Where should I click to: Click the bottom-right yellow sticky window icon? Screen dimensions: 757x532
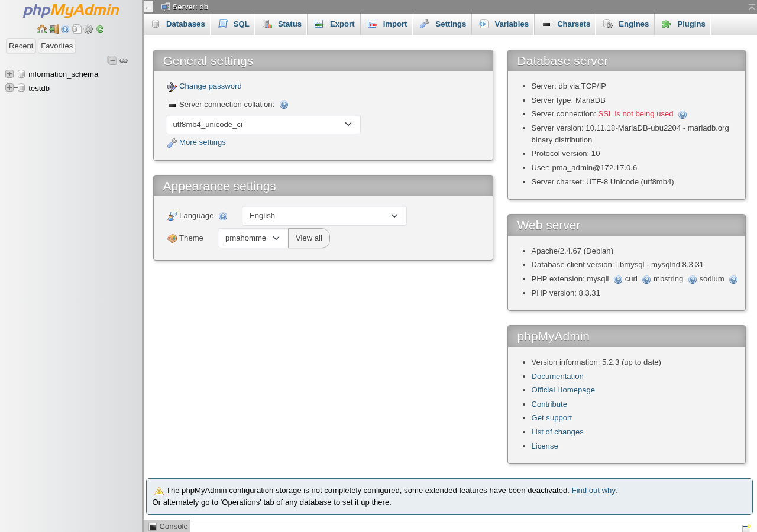[x=746, y=528]
